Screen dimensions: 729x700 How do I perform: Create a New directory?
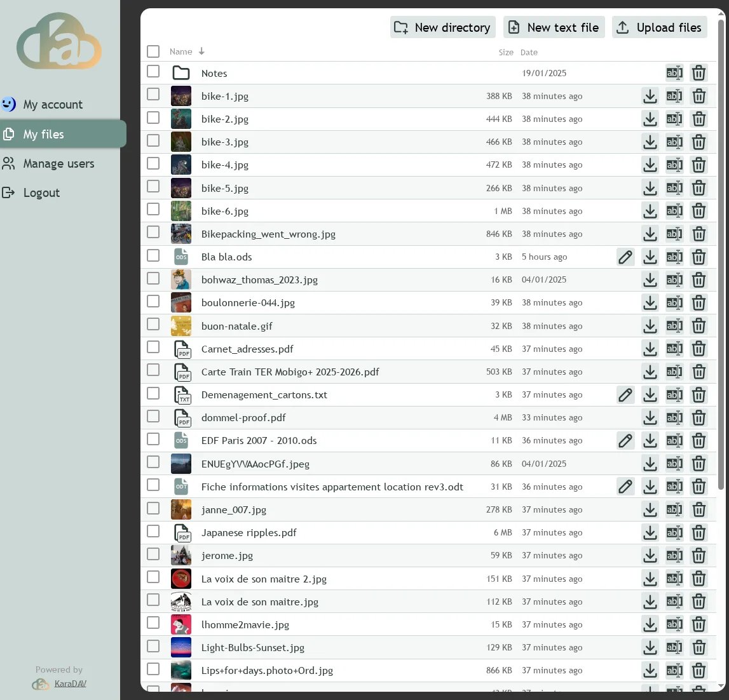tap(442, 27)
